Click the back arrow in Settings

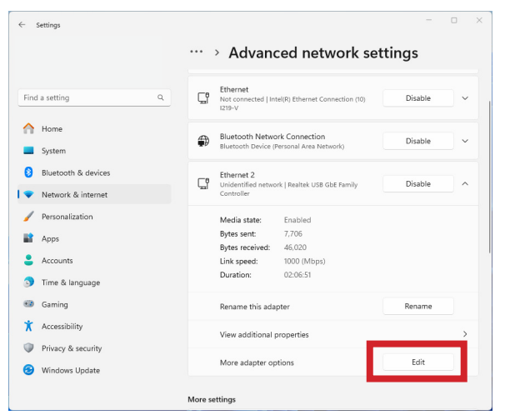tap(22, 25)
